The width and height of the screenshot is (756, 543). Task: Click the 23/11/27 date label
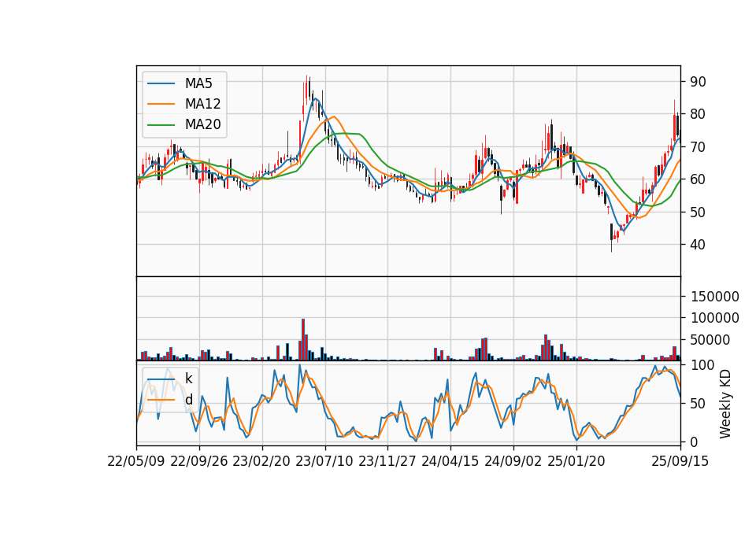387,461
